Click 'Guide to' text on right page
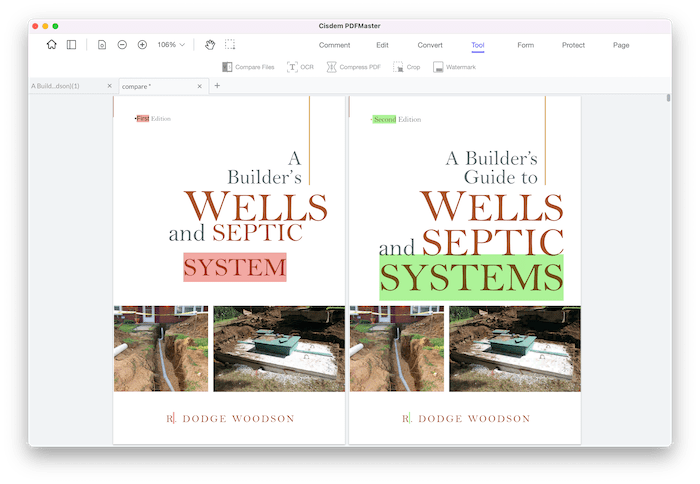 pyautogui.click(x=500, y=177)
